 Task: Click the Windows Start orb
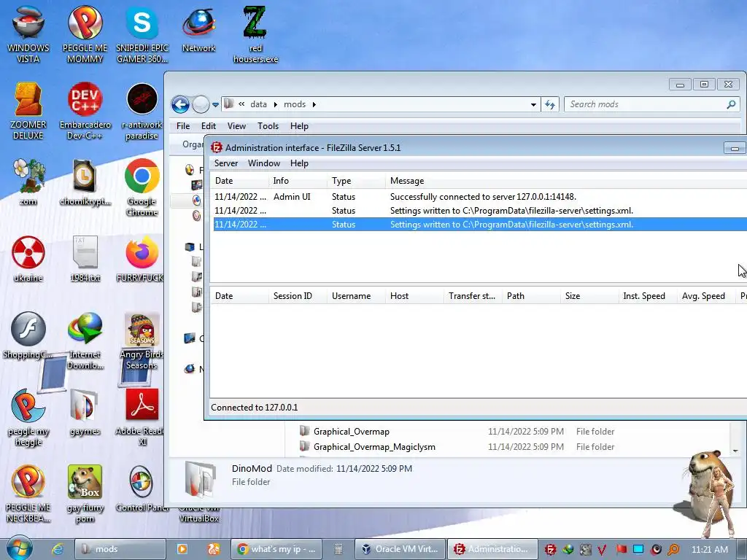19,548
